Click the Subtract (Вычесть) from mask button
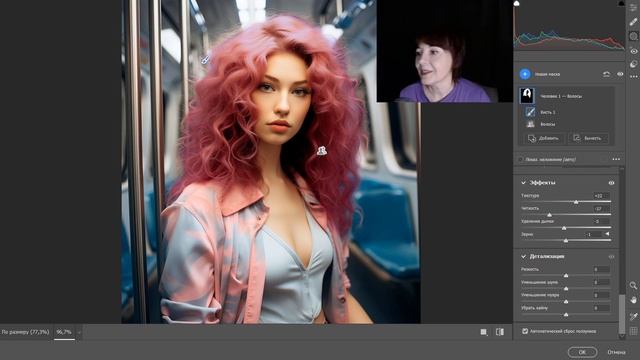The image size is (640, 360). pyautogui.click(x=588, y=138)
